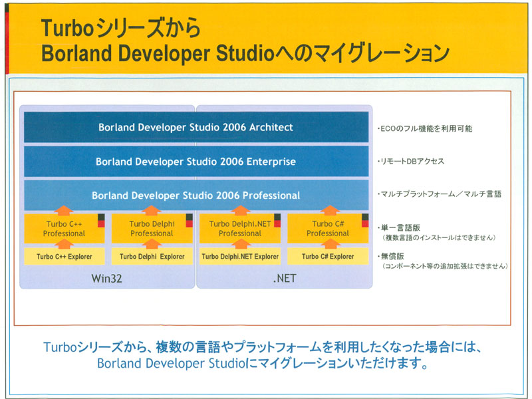Click the orange arrow above Turbo C++ Professional

point(63,210)
